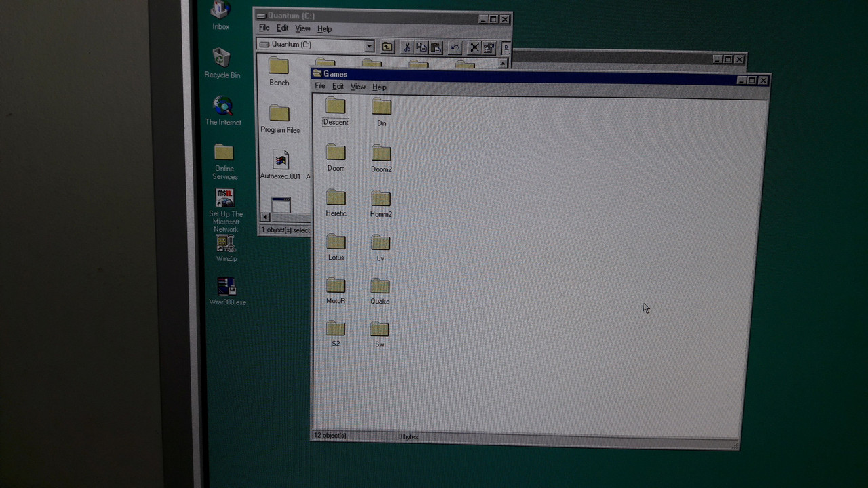
Task: Click the Undo toolbar button
Action: click(x=455, y=47)
